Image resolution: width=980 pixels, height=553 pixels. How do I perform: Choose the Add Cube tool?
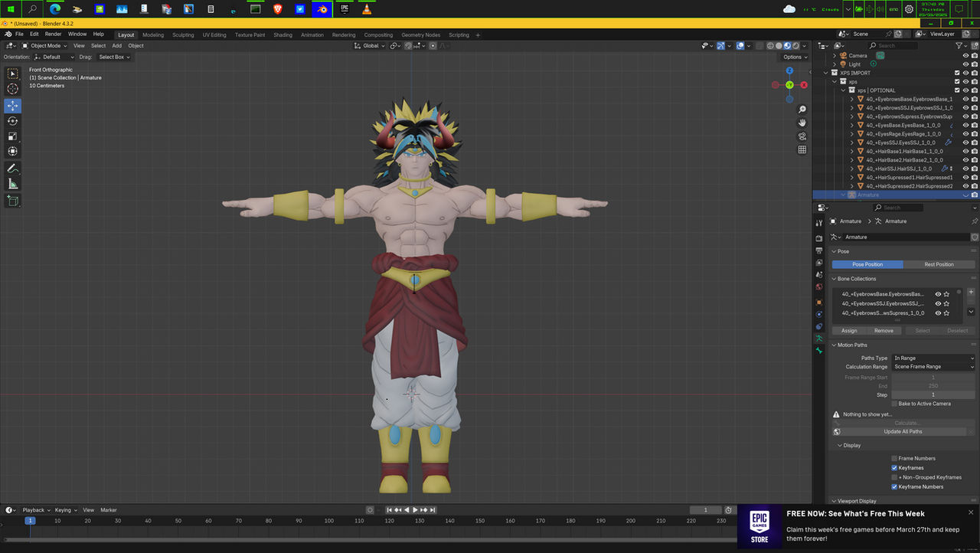pos(12,201)
